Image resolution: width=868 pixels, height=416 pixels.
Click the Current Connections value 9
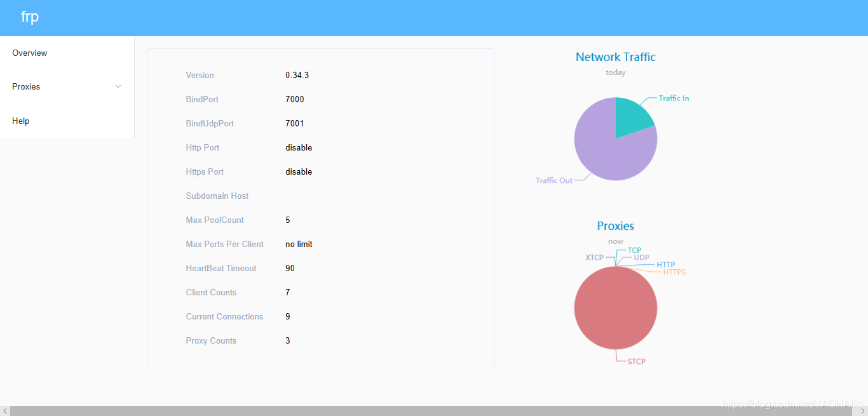point(288,316)
